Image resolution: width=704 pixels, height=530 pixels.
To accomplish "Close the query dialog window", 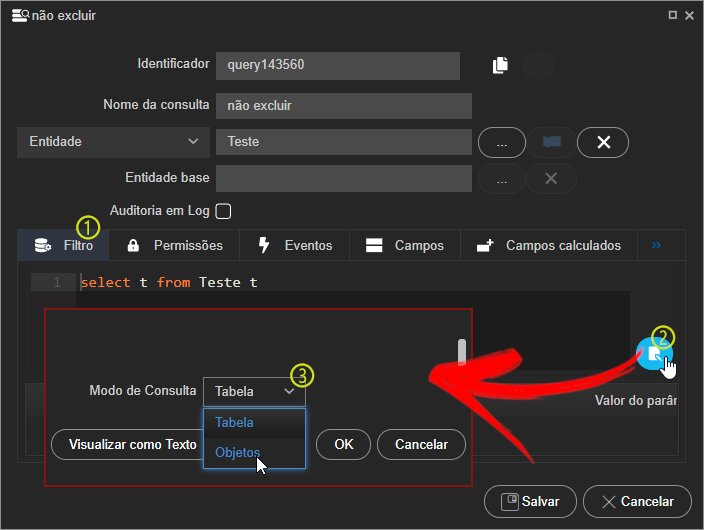I will click(x=690, y=16).
